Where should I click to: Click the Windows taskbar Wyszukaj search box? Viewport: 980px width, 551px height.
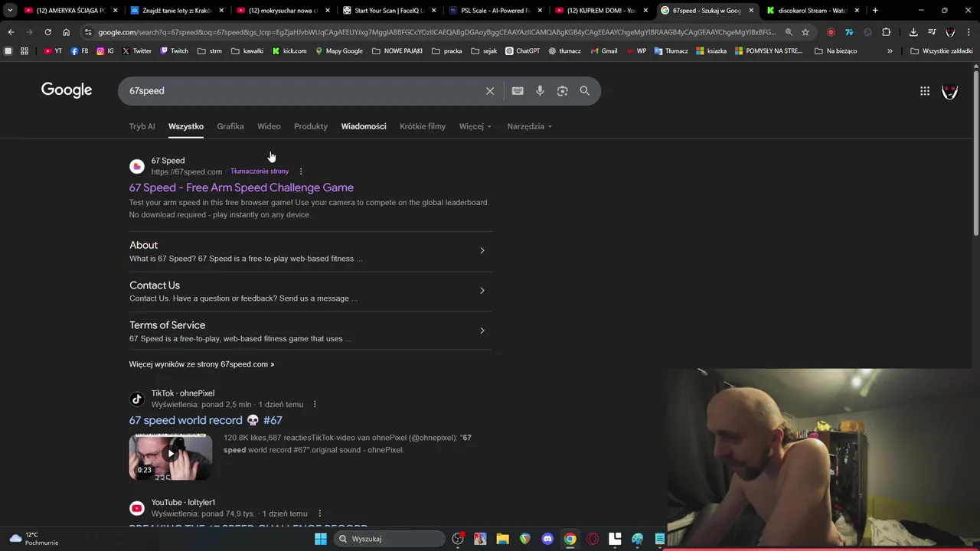tap(390, 539)
